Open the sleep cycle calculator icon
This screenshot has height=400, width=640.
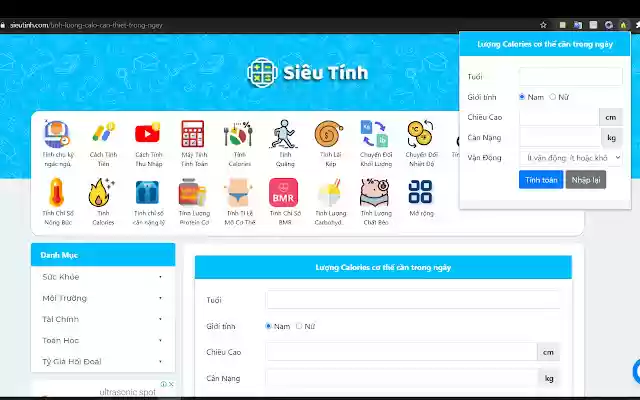57,134
